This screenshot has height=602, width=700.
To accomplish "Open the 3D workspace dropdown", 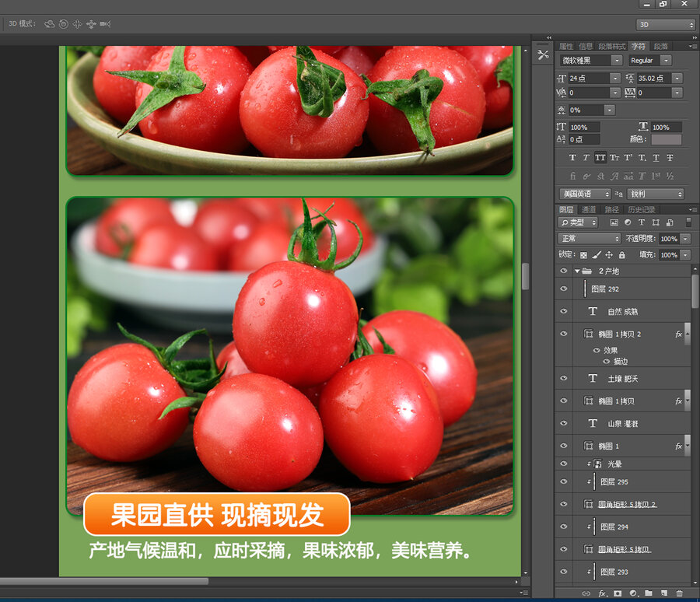I will coord(666,25).
